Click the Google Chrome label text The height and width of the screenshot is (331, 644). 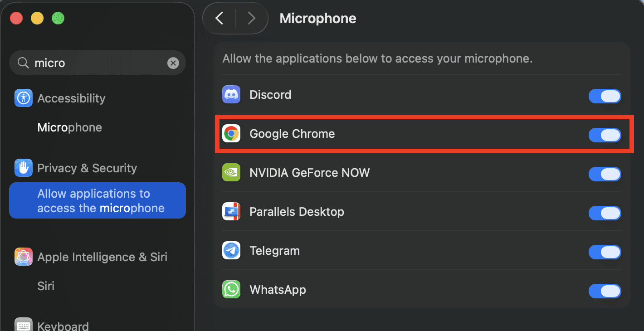pos(292,134)
